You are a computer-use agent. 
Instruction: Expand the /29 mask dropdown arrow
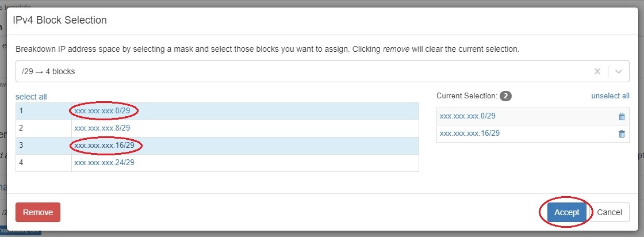619,72
